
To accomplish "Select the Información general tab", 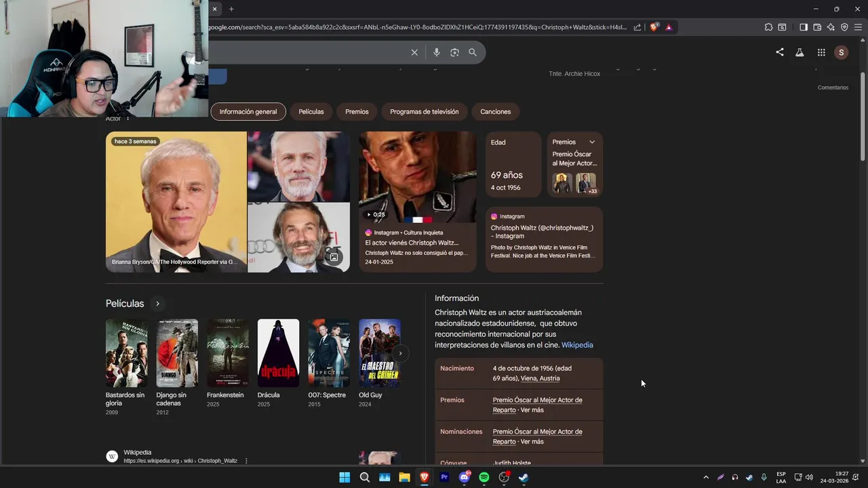I will tap(248, 112).
